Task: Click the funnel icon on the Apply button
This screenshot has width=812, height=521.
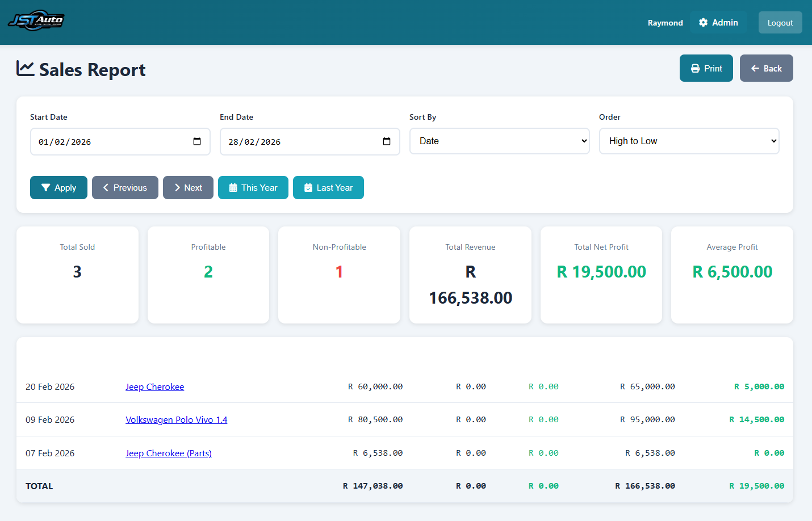Action: pos(46,187)
